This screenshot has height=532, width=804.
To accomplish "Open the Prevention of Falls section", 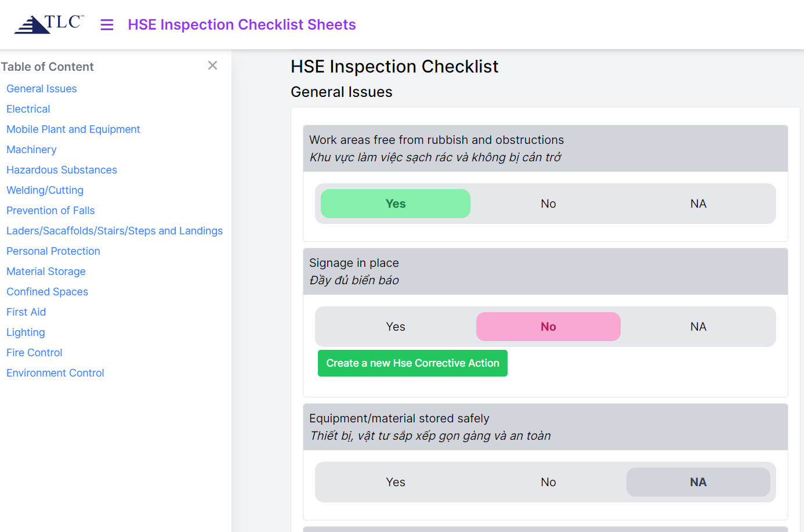I will point(50,210).
